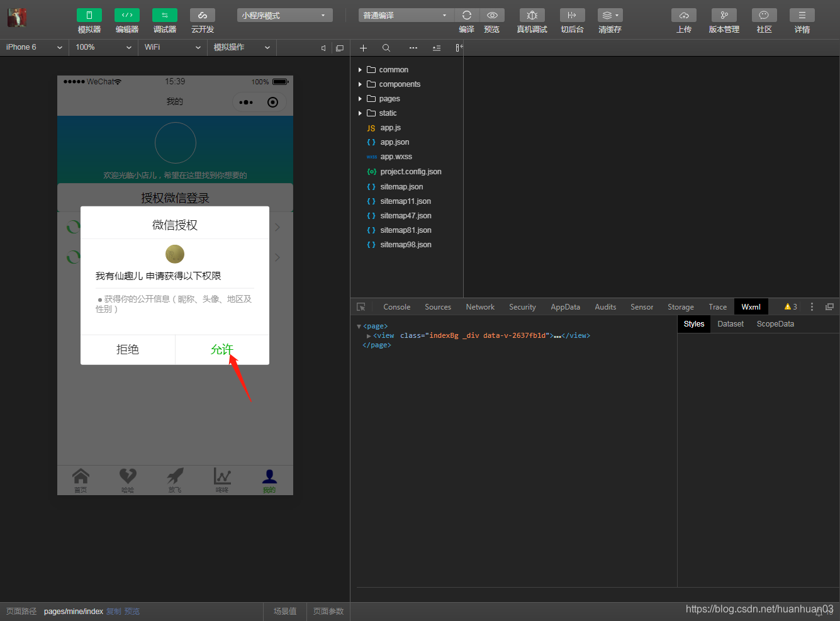Switch to the Storage tab
This screenshot has width=840, height=621.
(x=681, y=307)
